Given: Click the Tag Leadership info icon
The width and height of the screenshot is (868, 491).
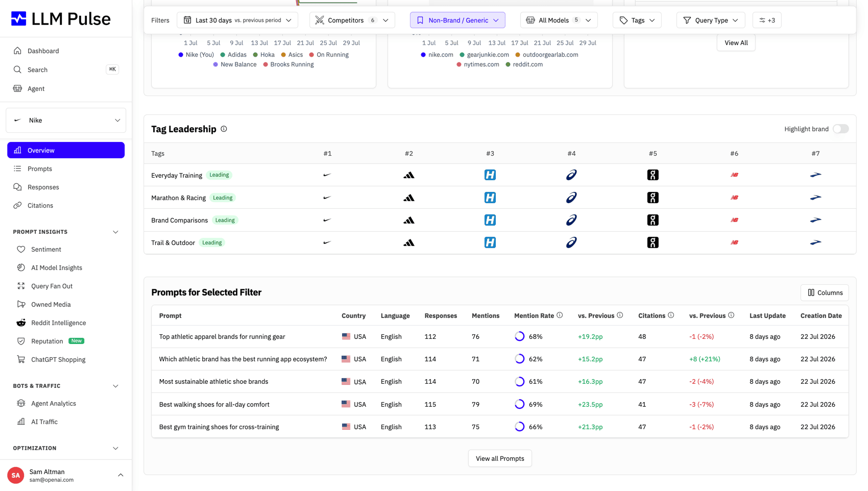Looking at the screenshot, I should [224, 129].
